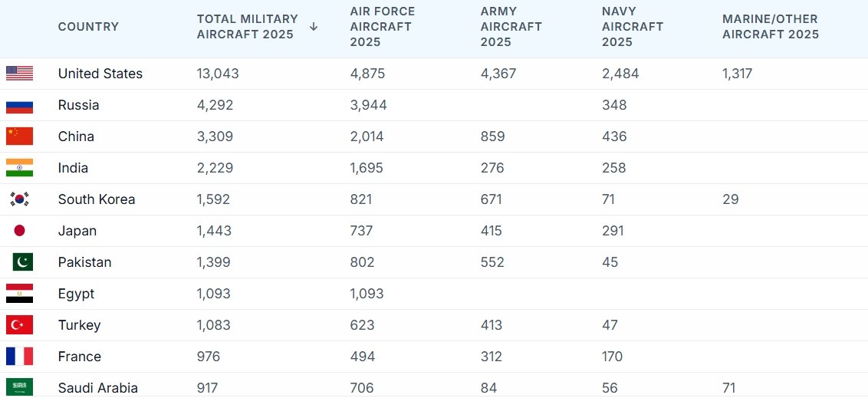Open the United States country link

click(x=100, y=74)
